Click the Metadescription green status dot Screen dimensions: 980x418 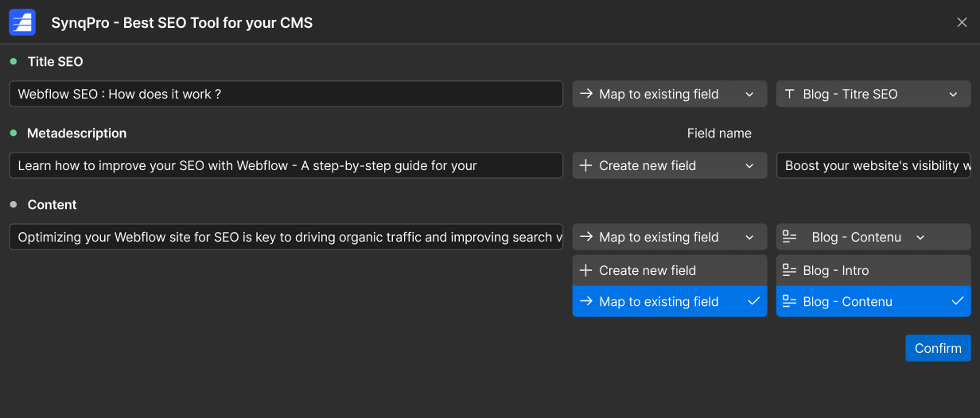click(14, 133)
